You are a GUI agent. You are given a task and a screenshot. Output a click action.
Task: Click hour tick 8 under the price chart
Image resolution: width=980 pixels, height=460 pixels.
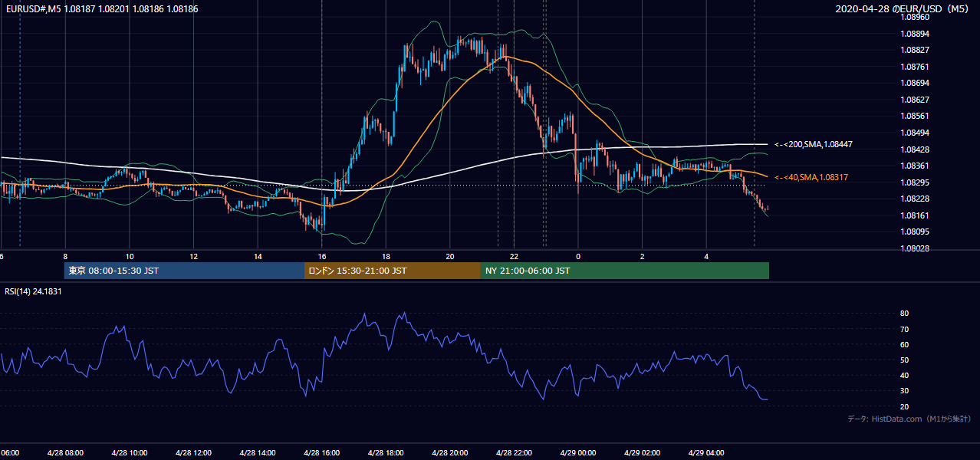coord(65,256)
